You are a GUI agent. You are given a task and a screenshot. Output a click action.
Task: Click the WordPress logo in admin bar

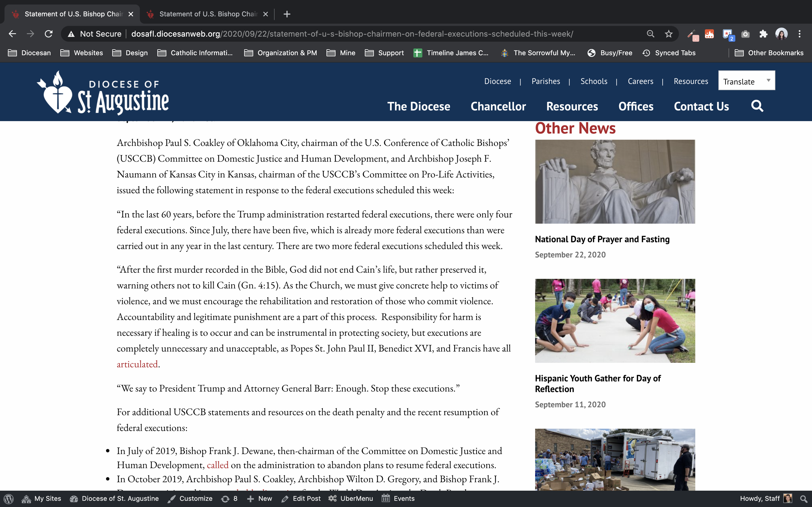9,499
